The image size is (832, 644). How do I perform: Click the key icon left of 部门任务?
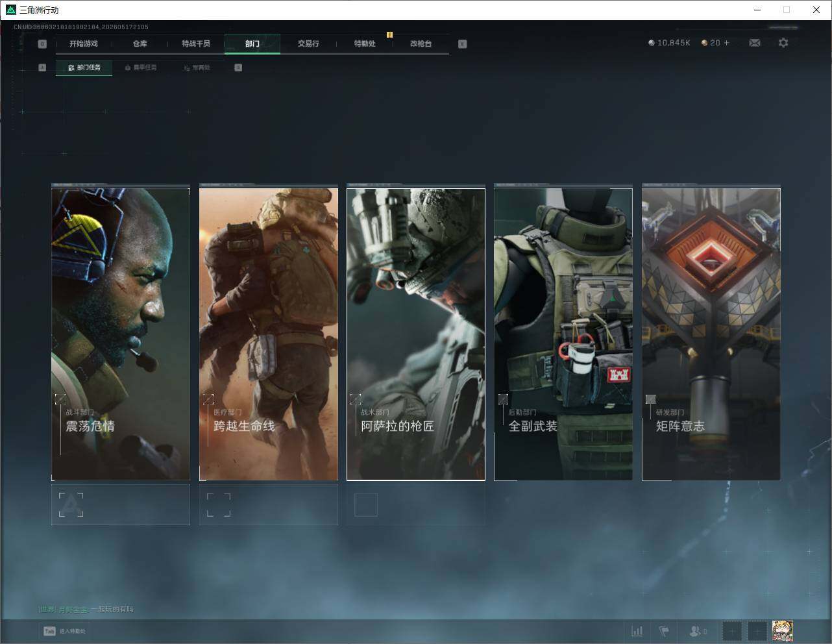42,68
